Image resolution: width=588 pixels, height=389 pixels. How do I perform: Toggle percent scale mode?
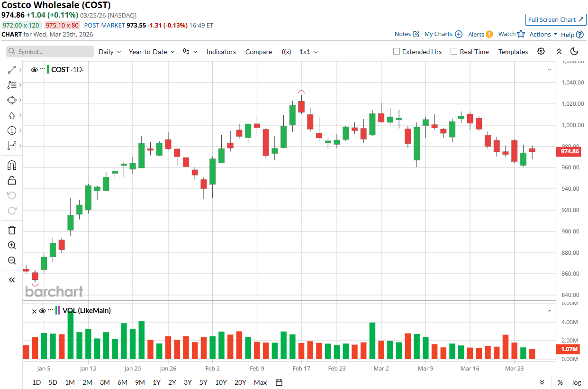point(560,382)
